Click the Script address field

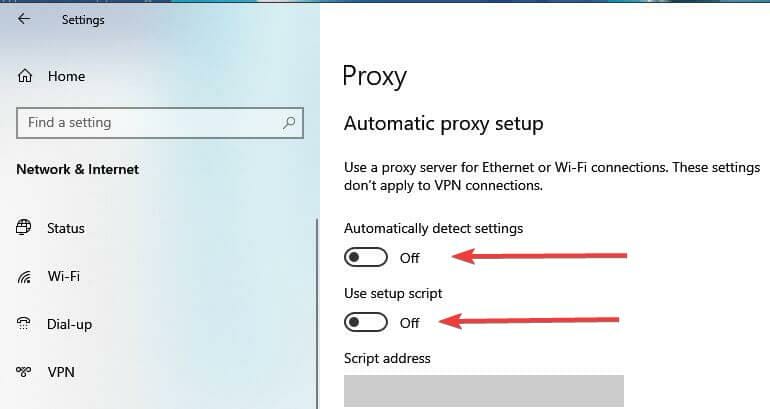pyautogui.click(x=484, y=391)
